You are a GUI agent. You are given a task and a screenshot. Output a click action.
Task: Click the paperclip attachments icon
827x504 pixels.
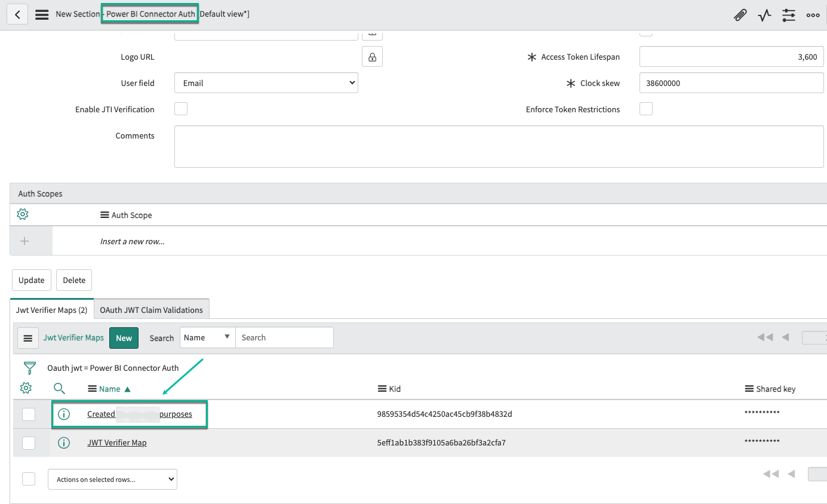tap(740, 15)
